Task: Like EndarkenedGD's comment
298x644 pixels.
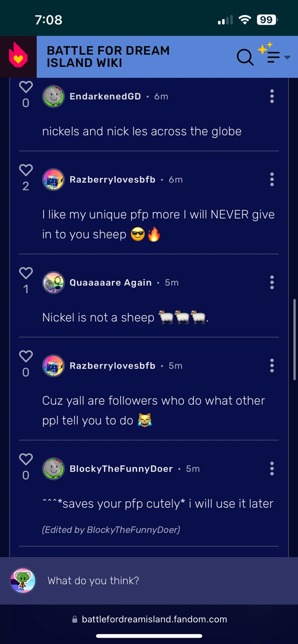Action: (x=26, y=87)
